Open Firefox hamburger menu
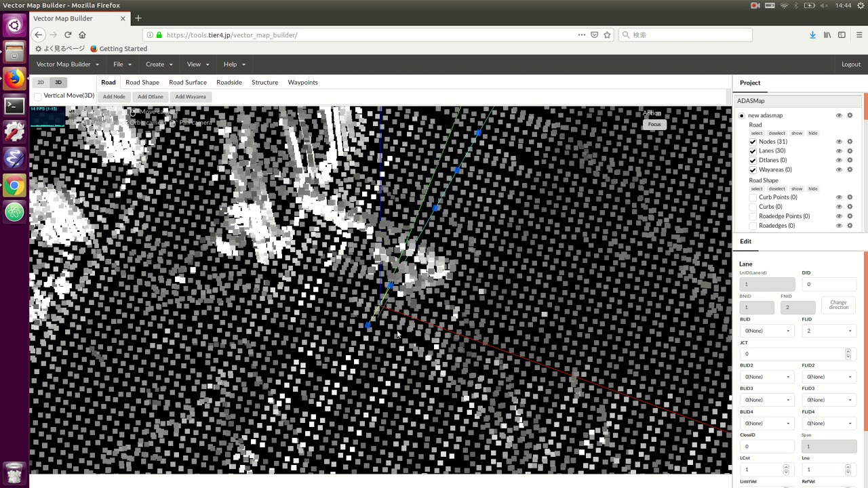This screenshot has height=488, width=868. [859, 35]
